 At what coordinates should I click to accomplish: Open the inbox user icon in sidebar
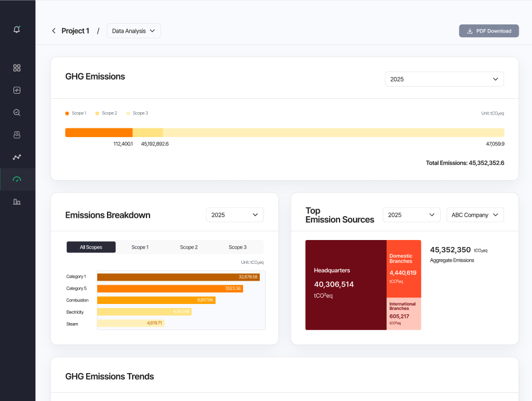[x=17, y=135]
